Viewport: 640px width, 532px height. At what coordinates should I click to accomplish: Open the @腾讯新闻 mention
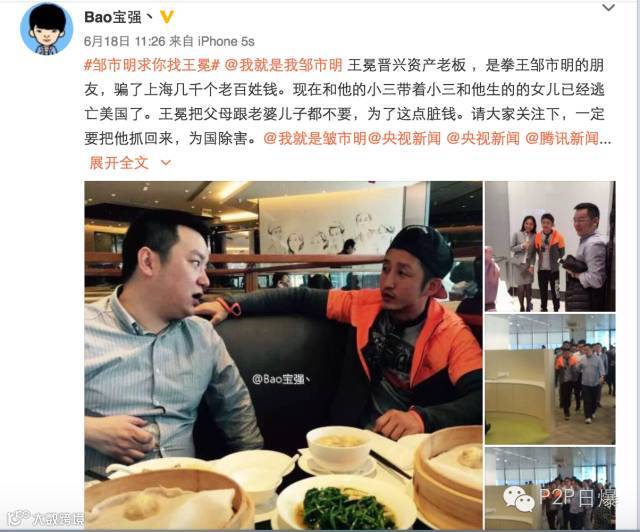click(x=562, y=138)
